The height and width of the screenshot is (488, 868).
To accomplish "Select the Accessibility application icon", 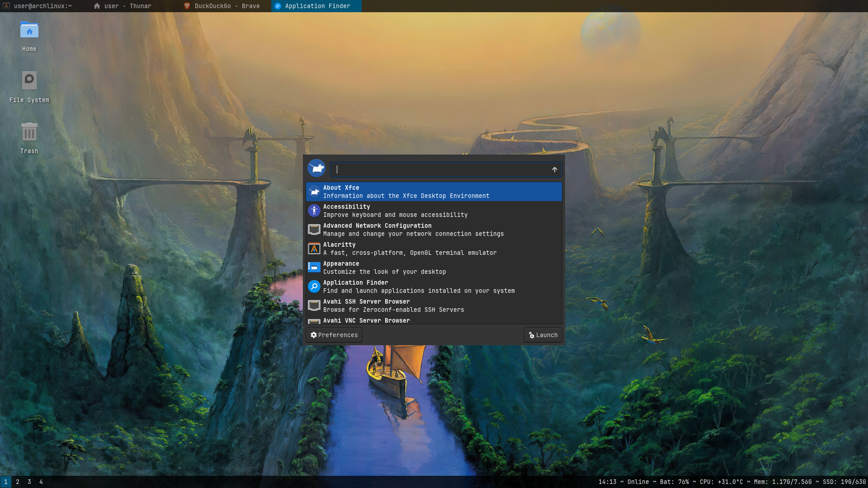I will tap(314, 211).
